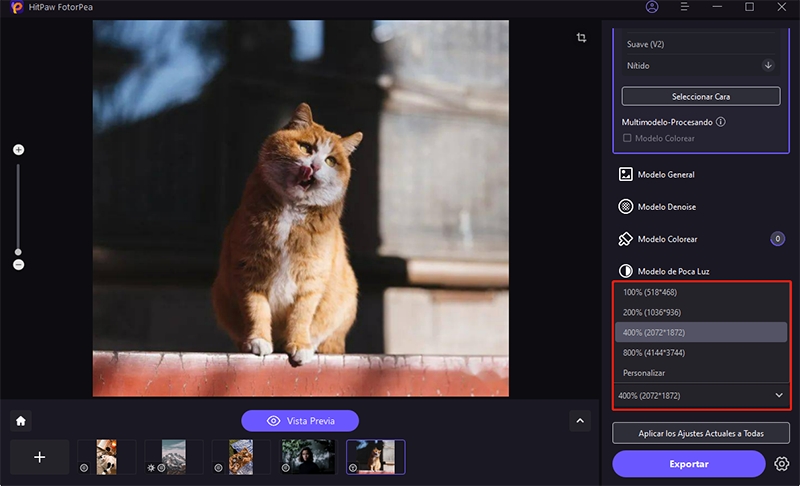Select Modelo de Poca Luz
The image size is (800, 486).
[x=672, y=271]
